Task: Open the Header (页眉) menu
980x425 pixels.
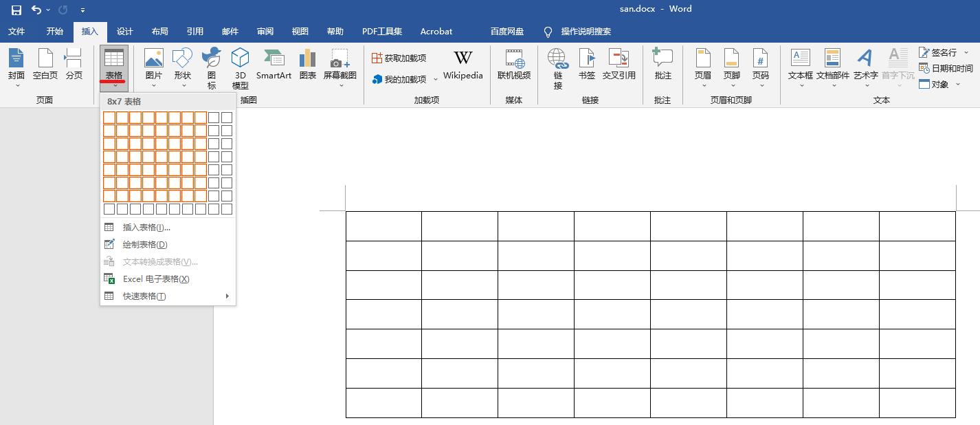Action: click(703, 67)
